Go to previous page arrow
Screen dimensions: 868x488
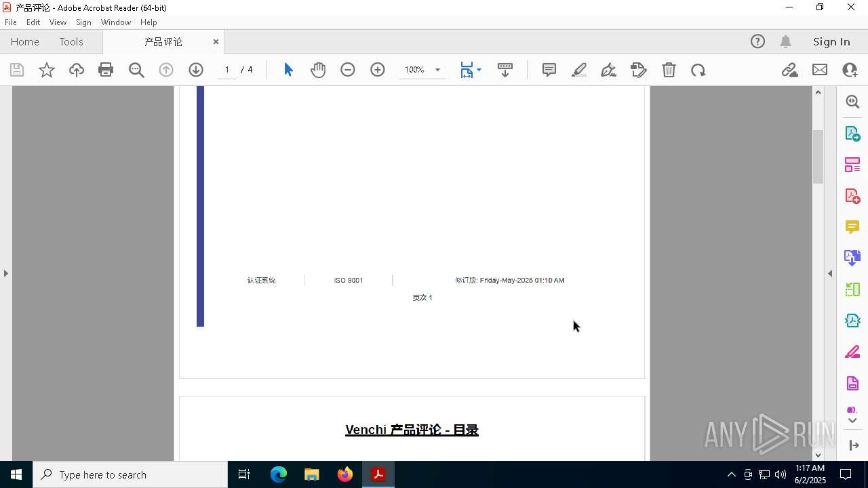pos(166,70)
